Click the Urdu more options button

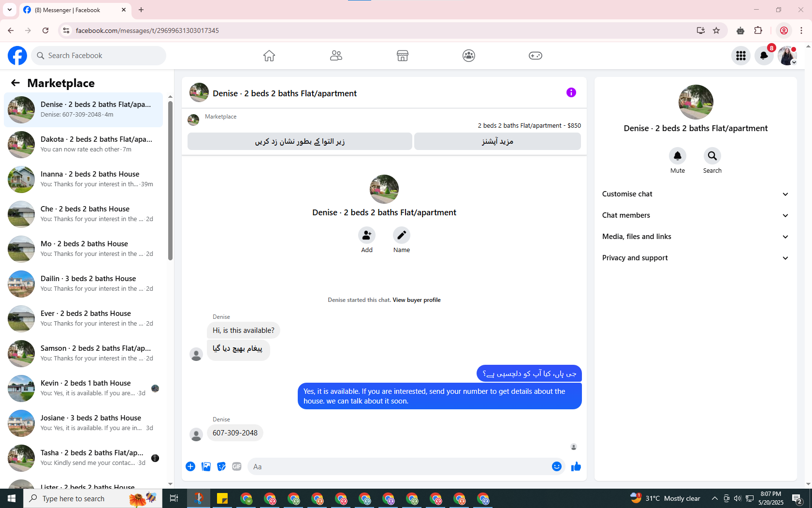click(x=497, y=141)
